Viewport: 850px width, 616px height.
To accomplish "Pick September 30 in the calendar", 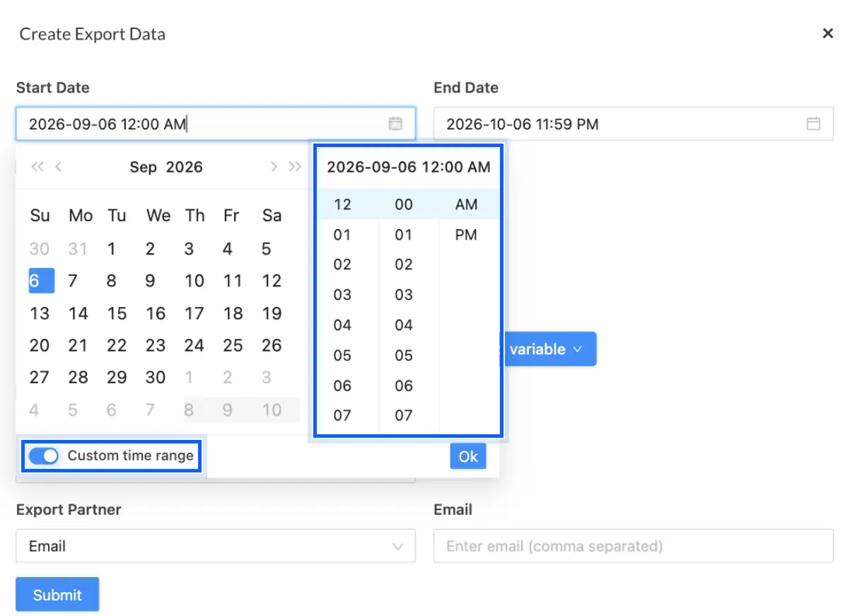I will pos(156,378).
